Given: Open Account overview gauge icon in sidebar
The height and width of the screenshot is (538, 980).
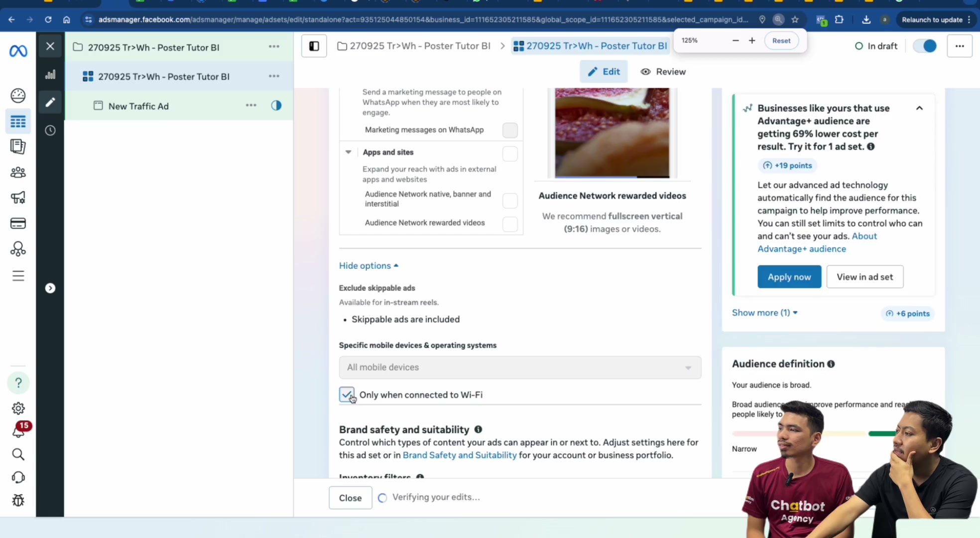Looking at the screenshot, I should coord(18,95).
